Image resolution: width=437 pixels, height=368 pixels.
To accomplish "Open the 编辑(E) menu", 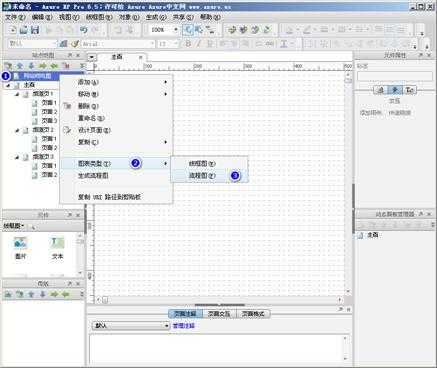I will (x=42, y=17).
